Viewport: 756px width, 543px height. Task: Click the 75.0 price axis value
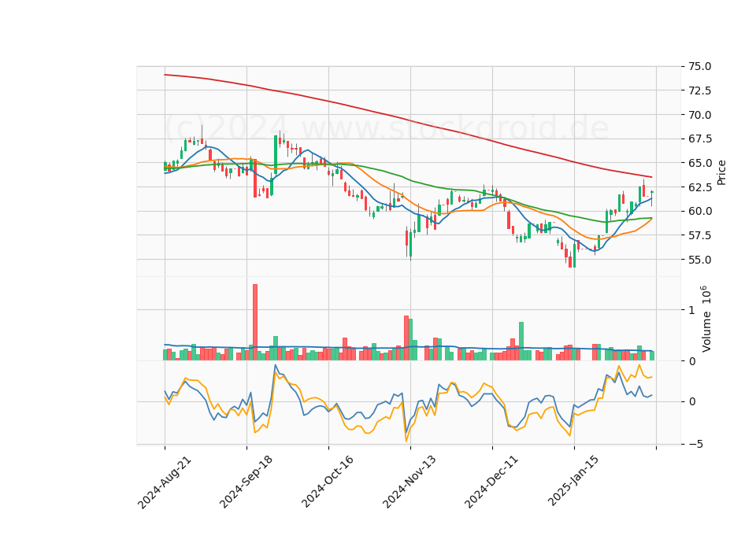click(x=699, y=66)
